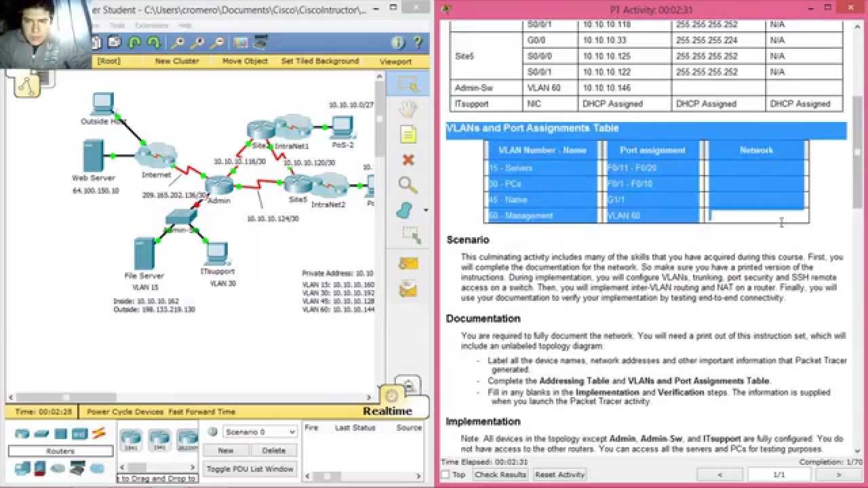
Task: Toggle the Top checkbox in PT Activity
Action: (446, 474)
